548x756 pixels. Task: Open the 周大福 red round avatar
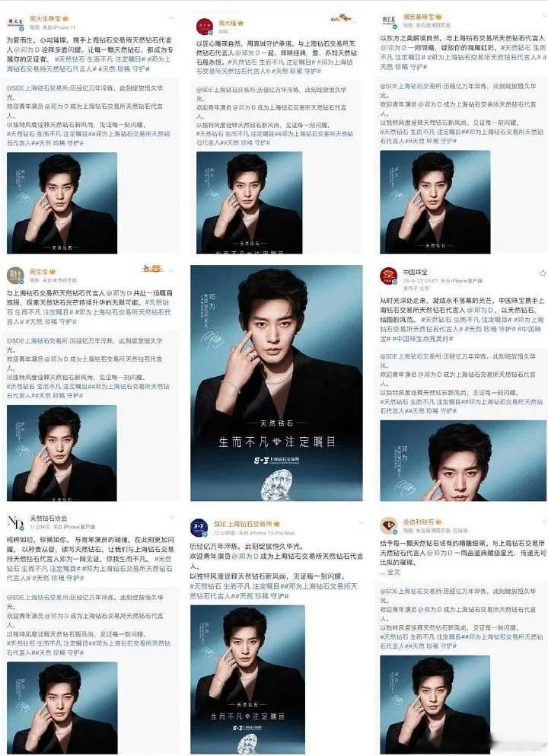[204, 27]
